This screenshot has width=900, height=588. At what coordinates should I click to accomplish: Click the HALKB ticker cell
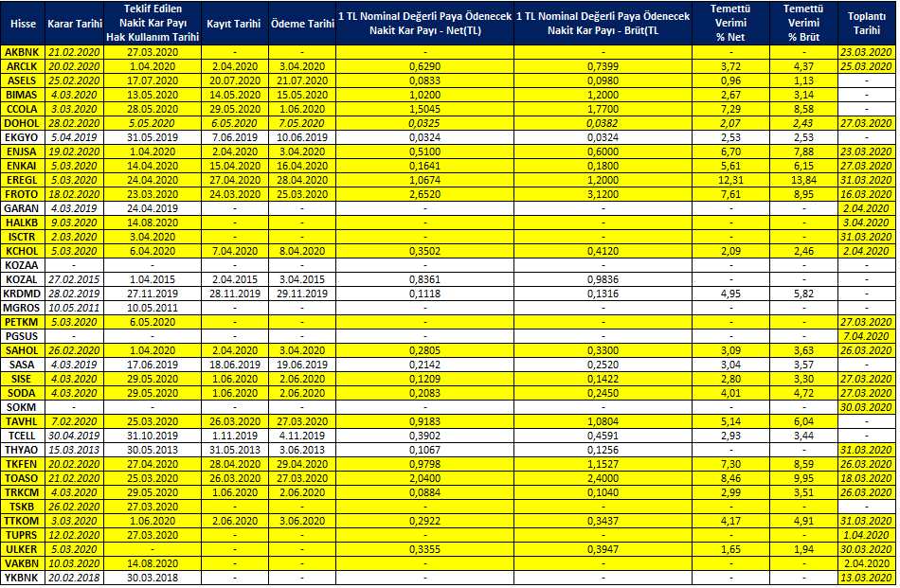coord(23,223)
